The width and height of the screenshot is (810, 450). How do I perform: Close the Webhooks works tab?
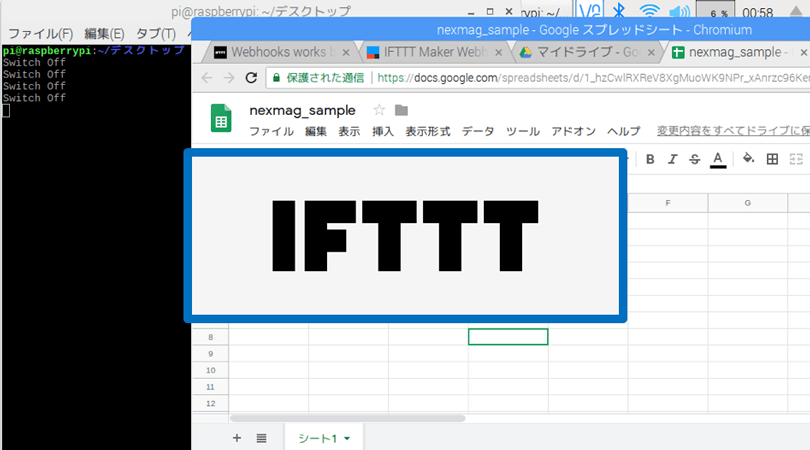(x=346, y=53)
